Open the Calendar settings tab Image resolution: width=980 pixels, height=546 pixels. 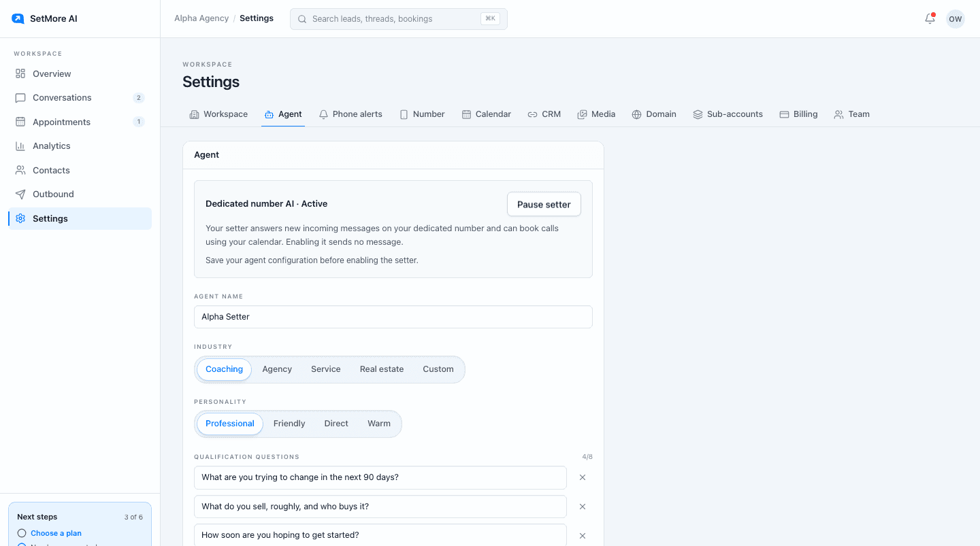coord(486,114)
